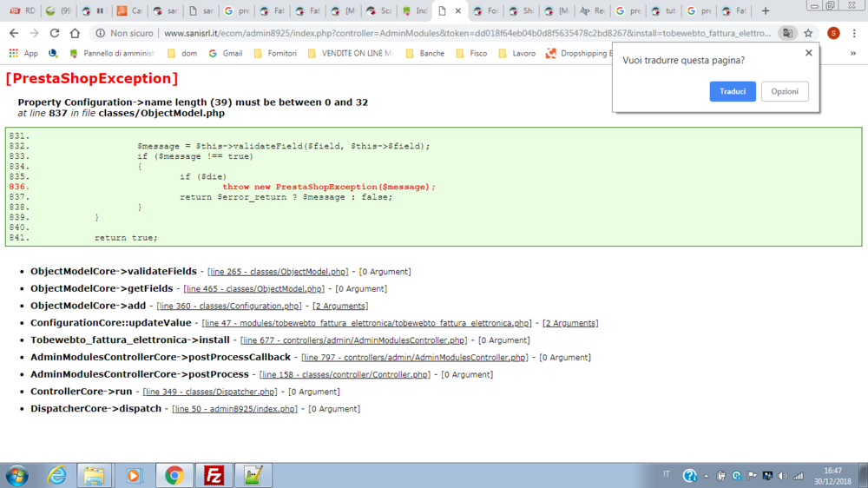This screenshot has height=488, width=868.
Task: Open the Chrome profile avatar S
Action: [833, 33]
